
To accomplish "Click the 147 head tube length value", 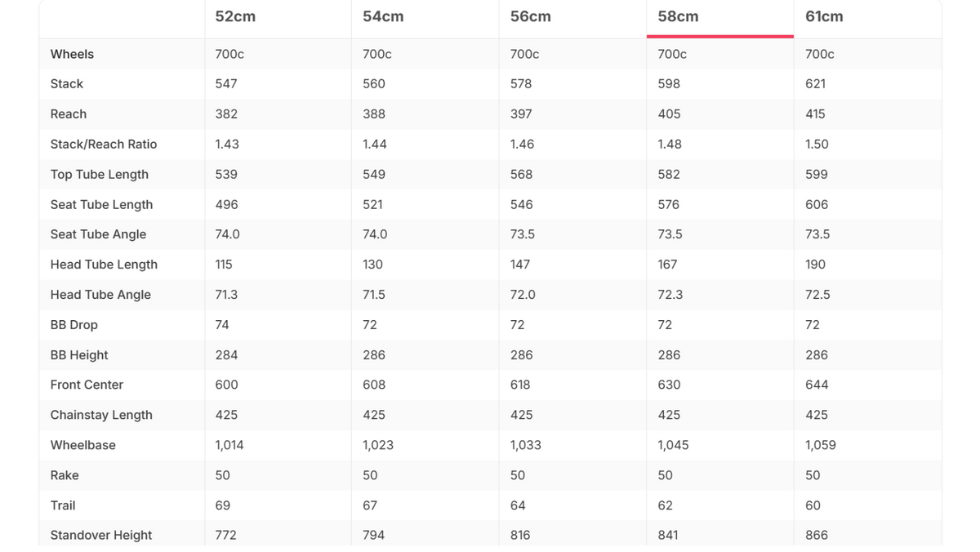I will point(520,265).
